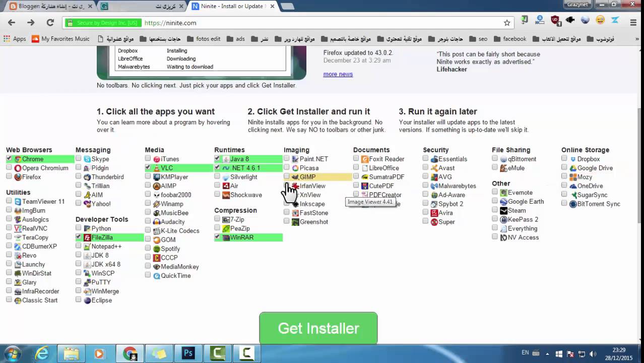Click the KeePass 2 label

(523, 220)
